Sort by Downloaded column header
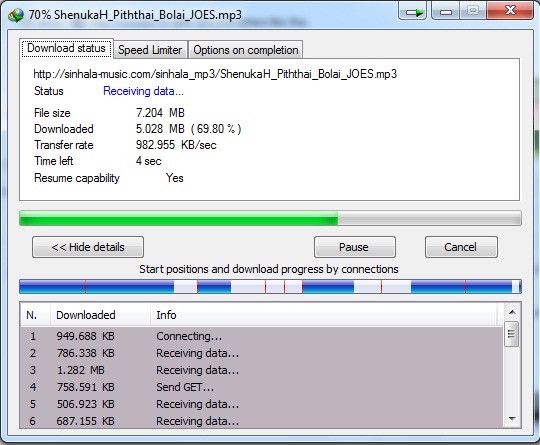 (100, 315)
